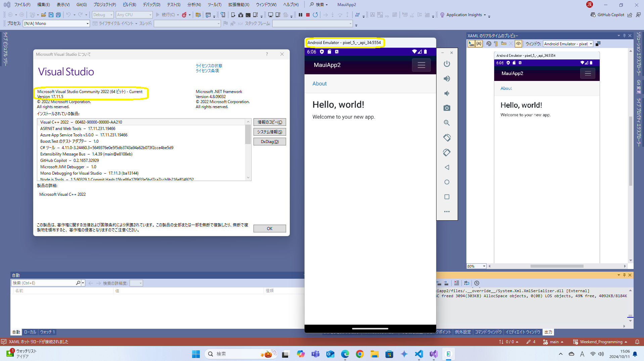This screenshot has height=361, width=644.
Task: Open emulator extended controls (three dots)
Action: 447,212
